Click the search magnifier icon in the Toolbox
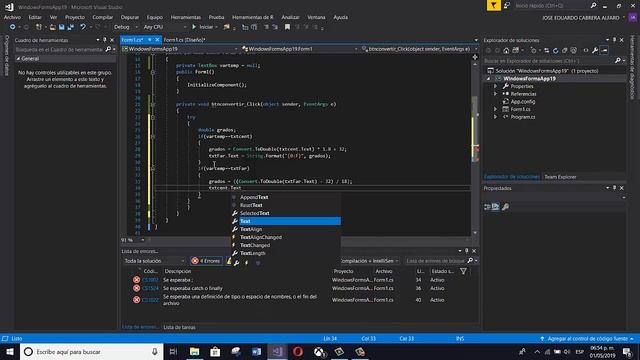 pos(108,49)
